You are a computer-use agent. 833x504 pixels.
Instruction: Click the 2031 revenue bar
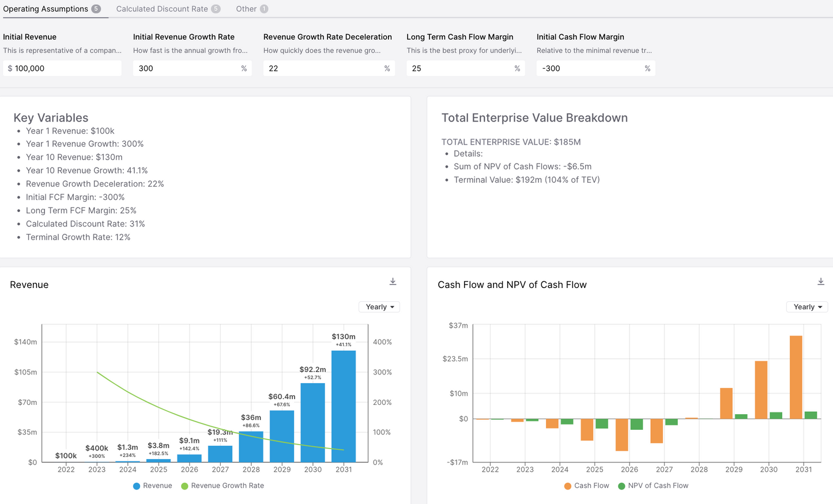[344, 403]
